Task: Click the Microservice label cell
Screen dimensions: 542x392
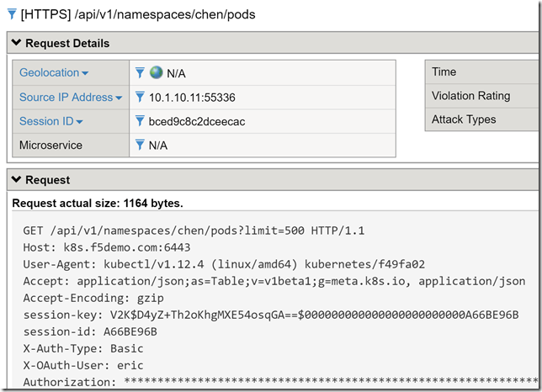Action: pos(51,146)
